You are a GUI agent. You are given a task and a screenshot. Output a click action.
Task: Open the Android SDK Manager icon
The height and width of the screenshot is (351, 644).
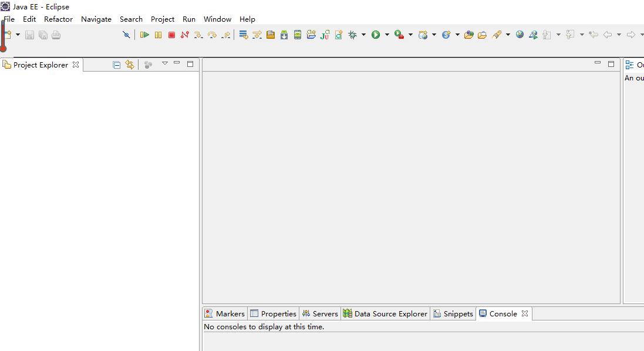[x=284, y=35]
